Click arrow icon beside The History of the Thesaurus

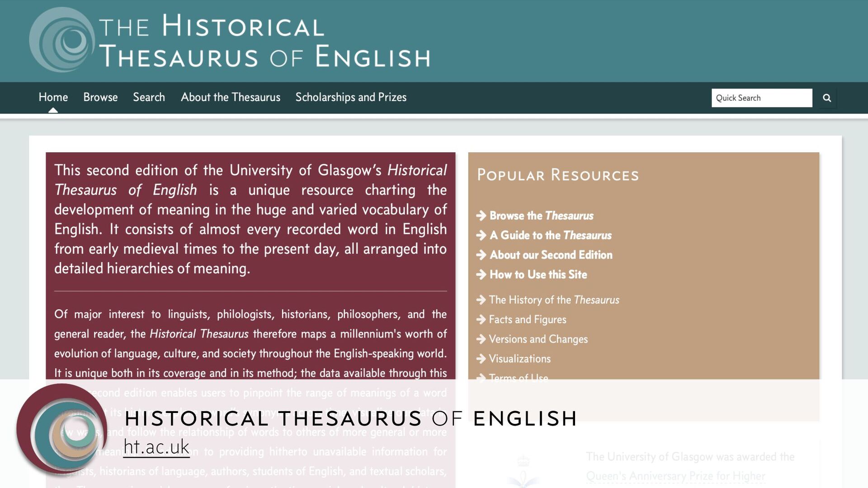pyautogui.click(x=481, y=300)
